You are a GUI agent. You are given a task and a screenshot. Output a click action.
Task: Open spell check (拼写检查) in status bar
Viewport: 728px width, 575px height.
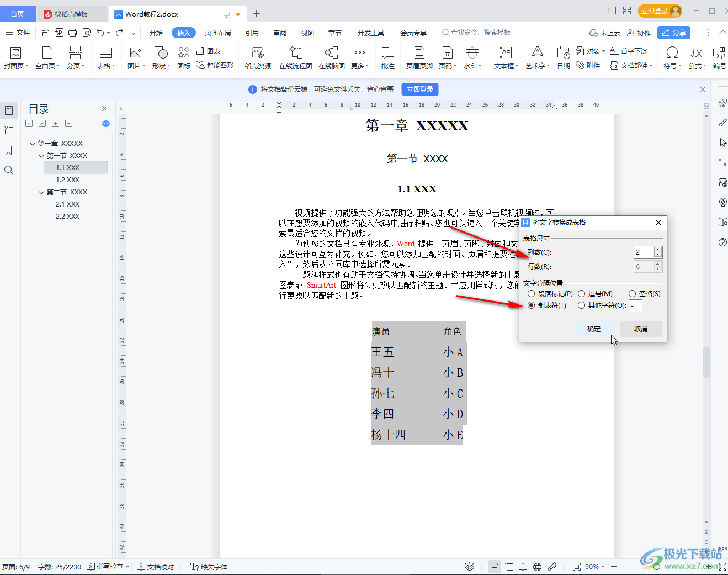point(108,567)
